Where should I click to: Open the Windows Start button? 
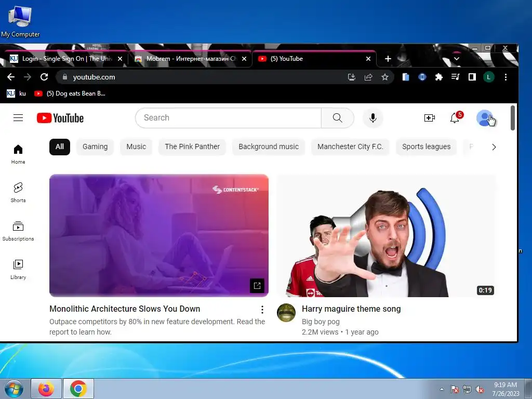[14, 389]
